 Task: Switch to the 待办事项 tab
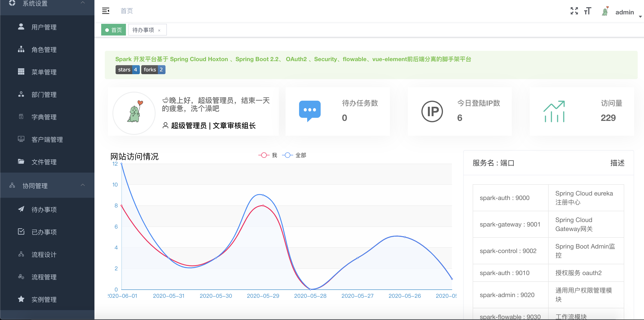143,30
